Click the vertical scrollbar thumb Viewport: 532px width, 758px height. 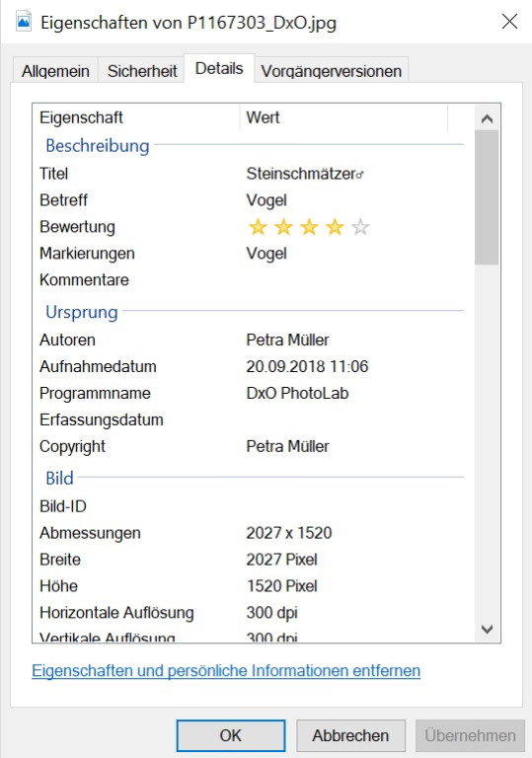pos(487,197)
